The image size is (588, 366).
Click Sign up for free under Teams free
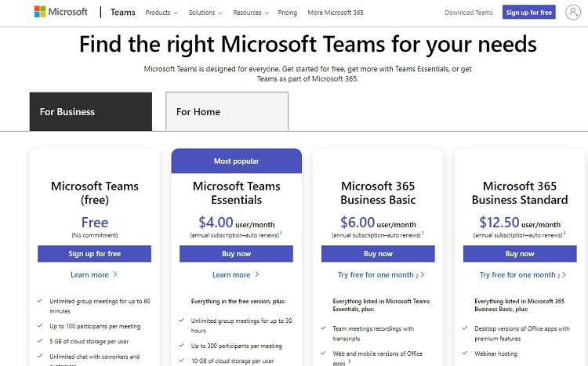(94, 254)
